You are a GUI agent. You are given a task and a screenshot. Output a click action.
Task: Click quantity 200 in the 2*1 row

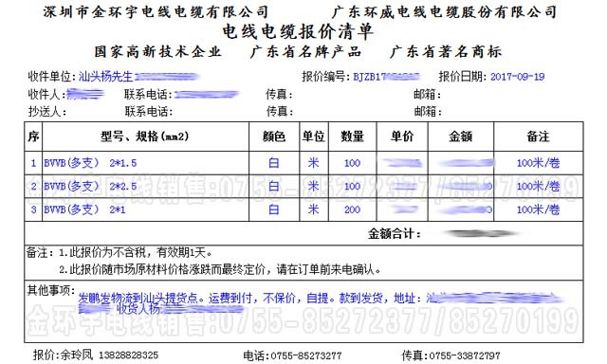(352, 209)
